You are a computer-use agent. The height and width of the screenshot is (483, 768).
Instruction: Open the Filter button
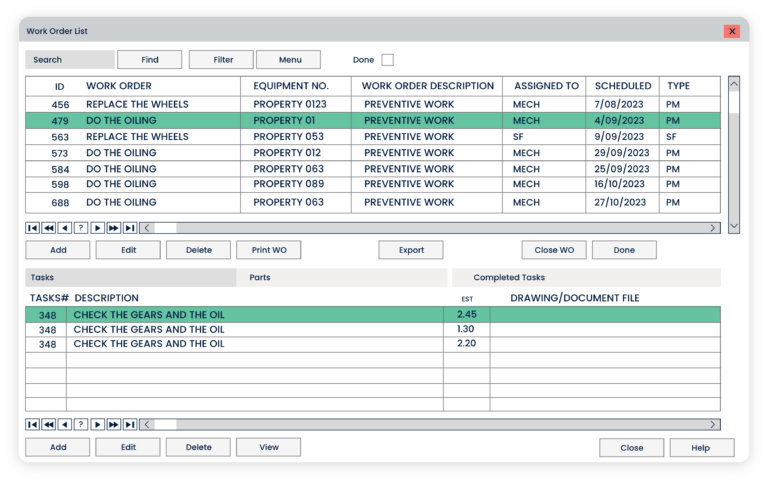tap(221, 60)
